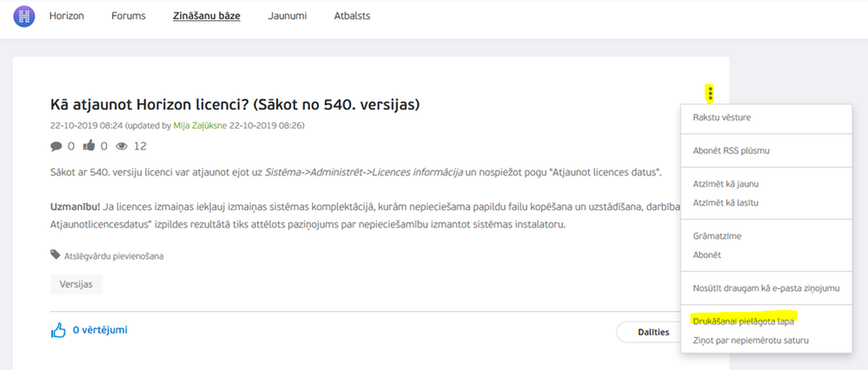
Task: Open the Zināšanu bāze tab
Action: point(207,16)
